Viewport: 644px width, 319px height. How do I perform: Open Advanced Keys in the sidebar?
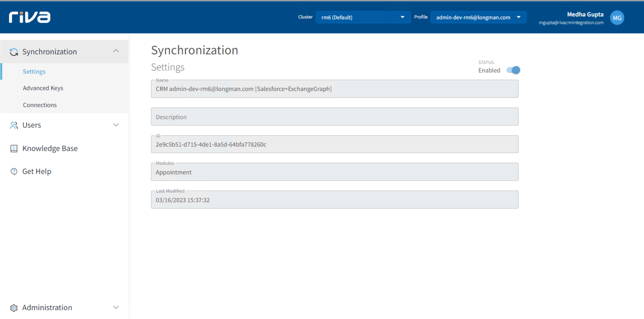coord(43,88)
